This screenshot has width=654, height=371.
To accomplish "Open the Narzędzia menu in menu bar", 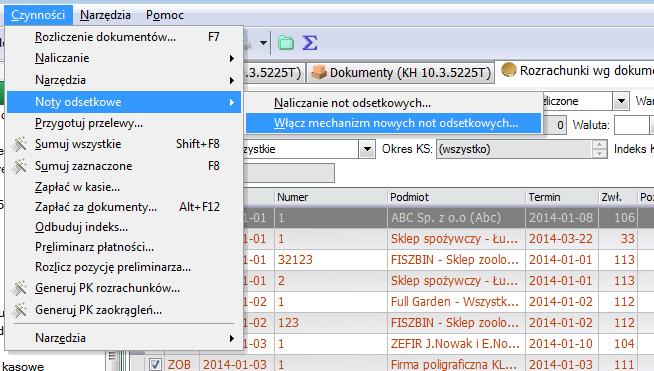I will (x=105, y=15).
